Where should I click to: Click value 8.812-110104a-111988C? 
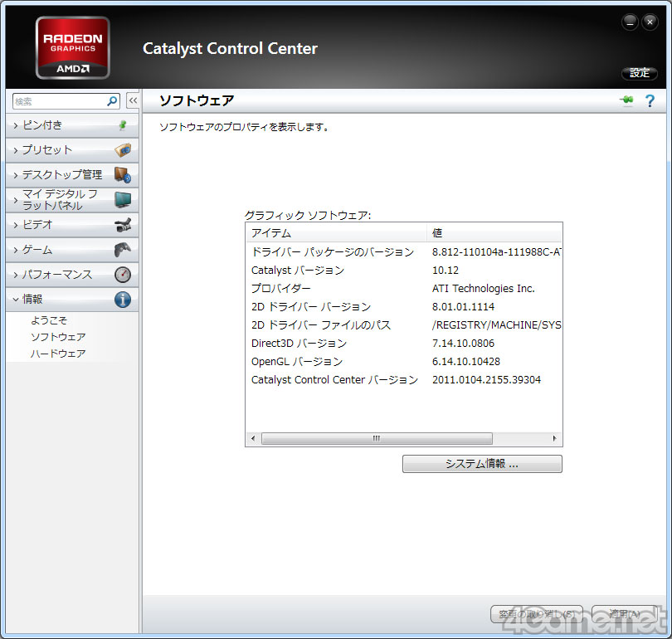[x=496, y=252]
